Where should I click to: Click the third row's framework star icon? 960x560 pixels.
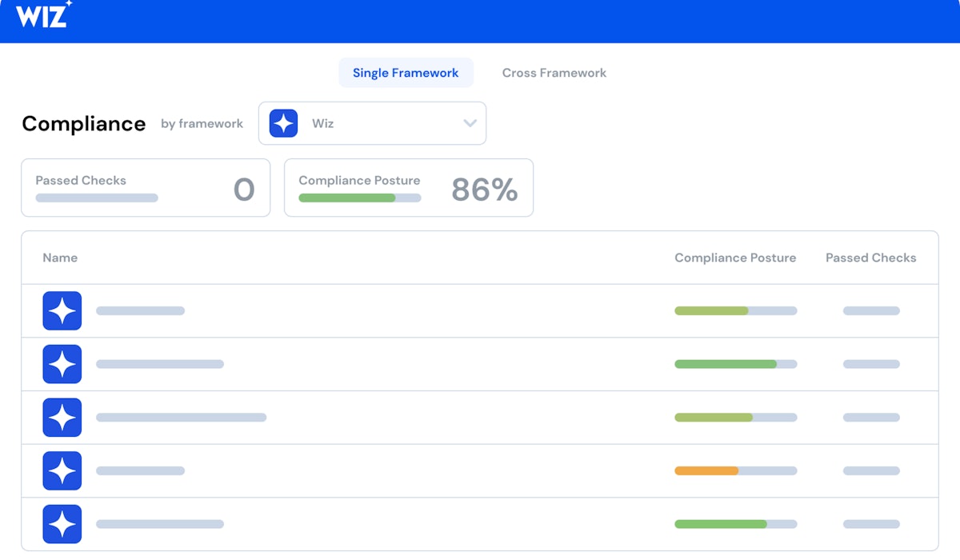[62, 418]
